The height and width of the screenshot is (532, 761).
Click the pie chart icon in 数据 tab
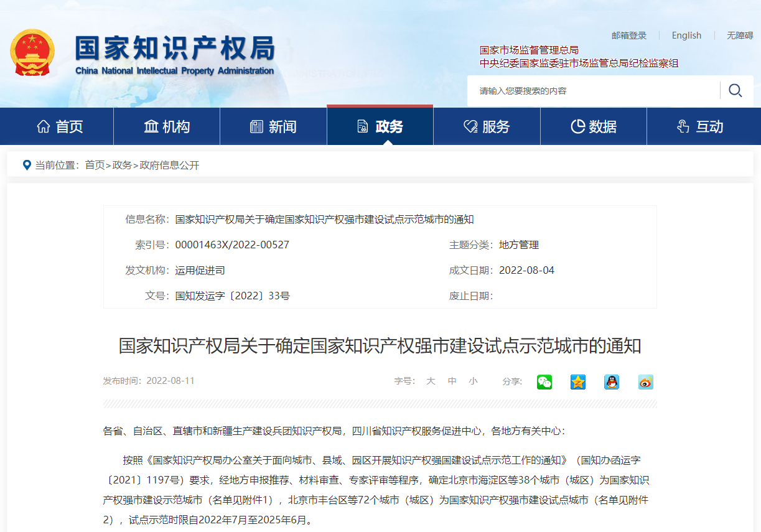(x=577, y=127)
